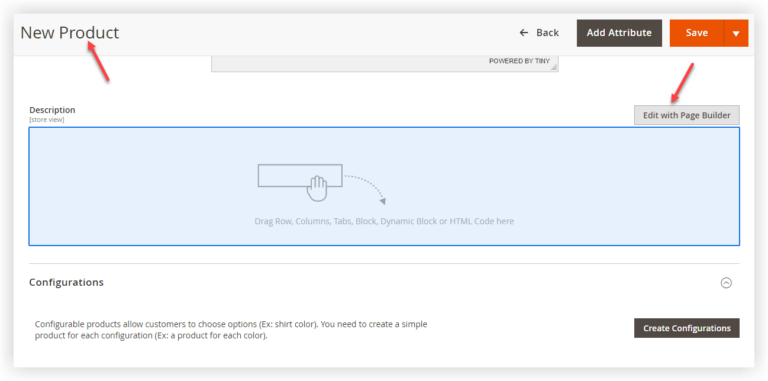Viewport: 768px width, 381px height.
Task: Click the New Product page title
Action: pyautogui.click(x=70, y=33)
